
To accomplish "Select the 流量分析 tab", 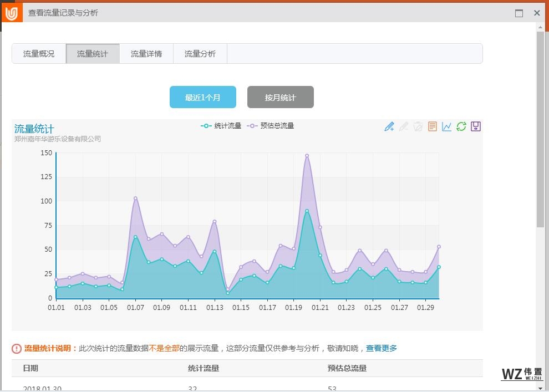I will tap(200, 54).
